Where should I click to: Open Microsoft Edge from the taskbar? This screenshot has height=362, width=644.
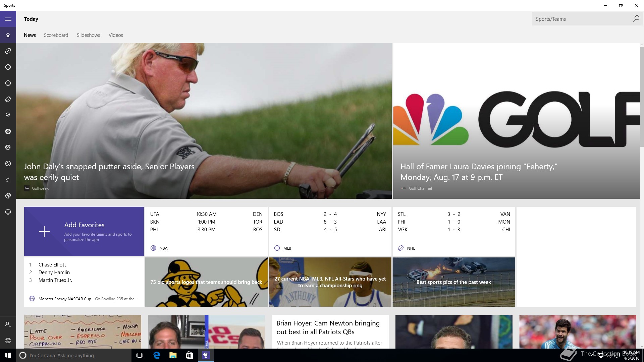tap(157, 355)
